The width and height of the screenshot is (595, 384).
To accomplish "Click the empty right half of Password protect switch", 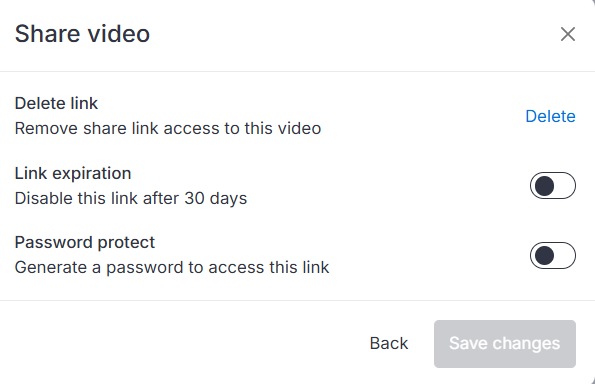I will pos(564,255).
